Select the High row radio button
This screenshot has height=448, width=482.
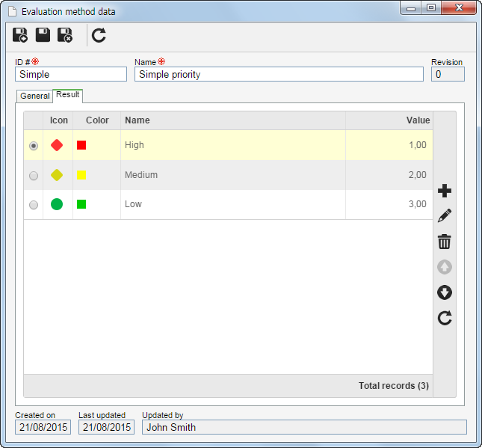coord(34,146)
